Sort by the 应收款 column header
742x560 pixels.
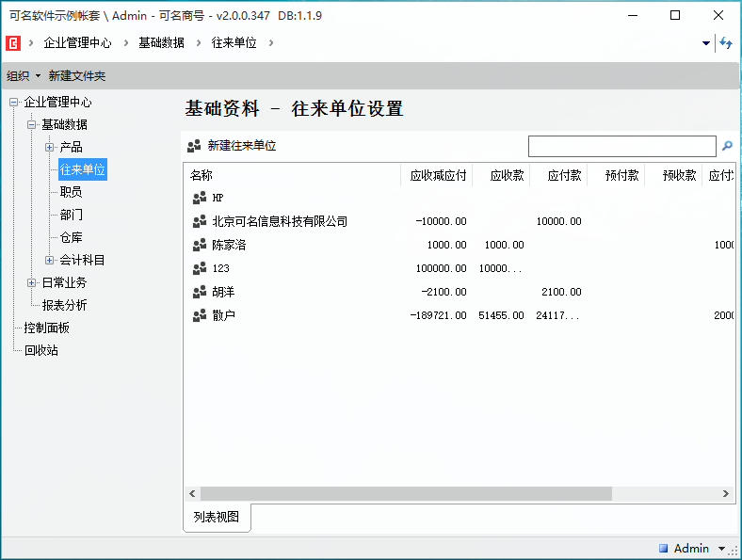[x=501, y=175]
